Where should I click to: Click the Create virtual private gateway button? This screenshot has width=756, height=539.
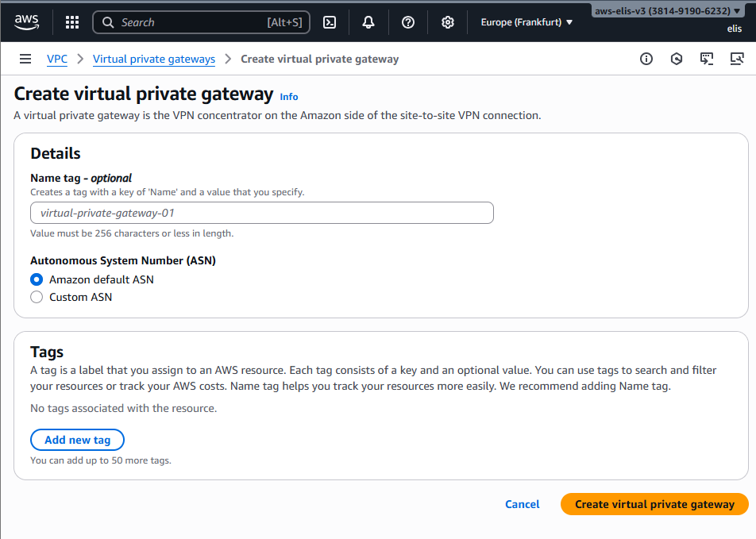click(x=654, y=504)
